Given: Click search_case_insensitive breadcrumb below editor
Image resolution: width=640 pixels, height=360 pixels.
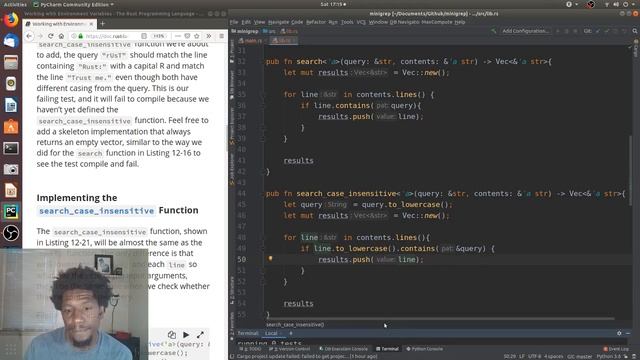Looking at the screenshot, I should [x=295, y=325].
